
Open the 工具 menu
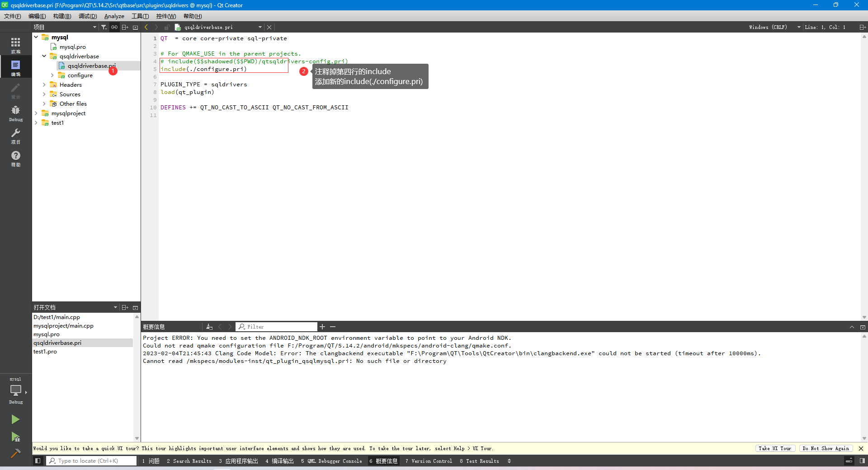pyautogui.click(x=140, y=16)
